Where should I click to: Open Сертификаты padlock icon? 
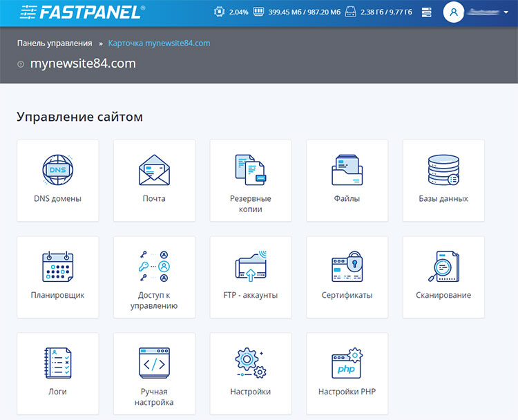[x=347, y=267]
